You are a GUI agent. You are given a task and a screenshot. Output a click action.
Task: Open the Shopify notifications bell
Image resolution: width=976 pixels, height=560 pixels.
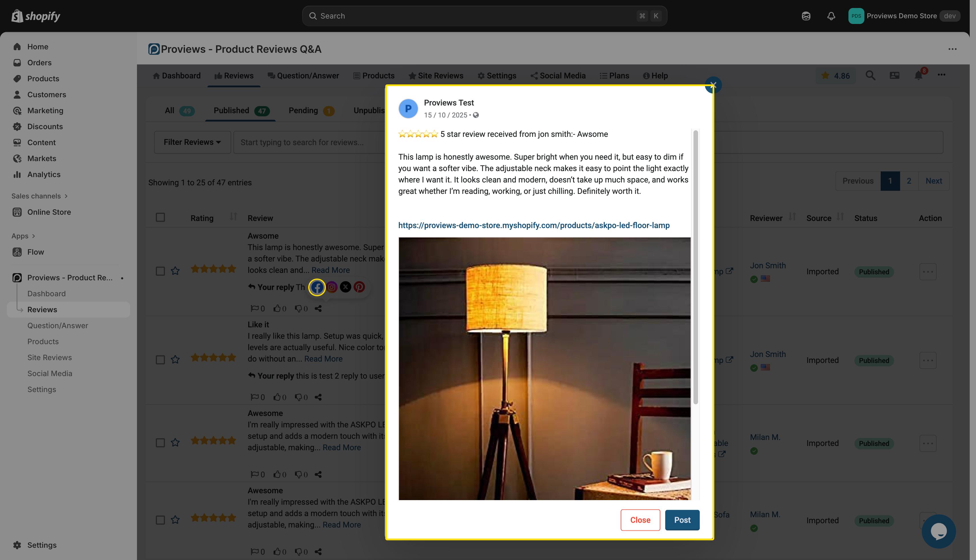(831, 16)
